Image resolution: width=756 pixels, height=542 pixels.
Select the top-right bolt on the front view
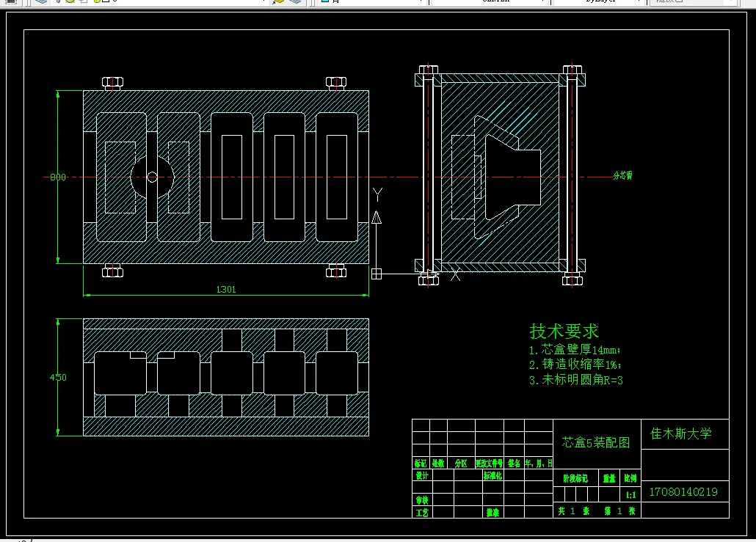click(336, 84)
